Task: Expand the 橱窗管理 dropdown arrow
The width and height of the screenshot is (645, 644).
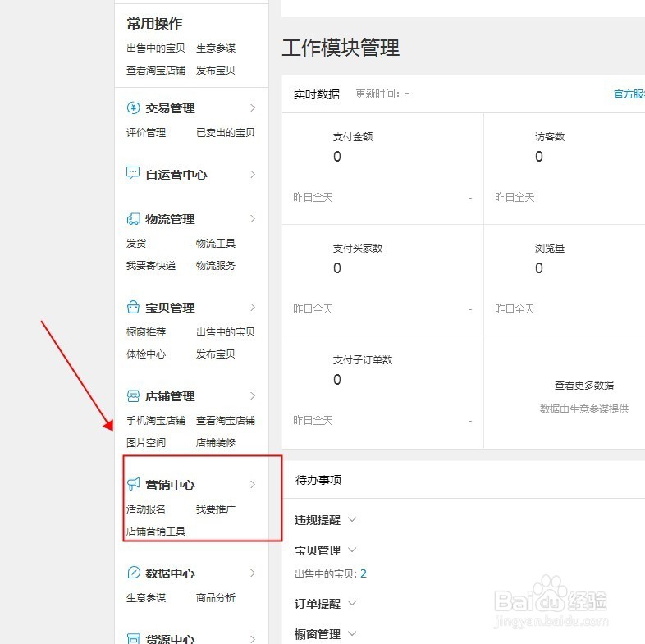Action: [x=352, y=633]
